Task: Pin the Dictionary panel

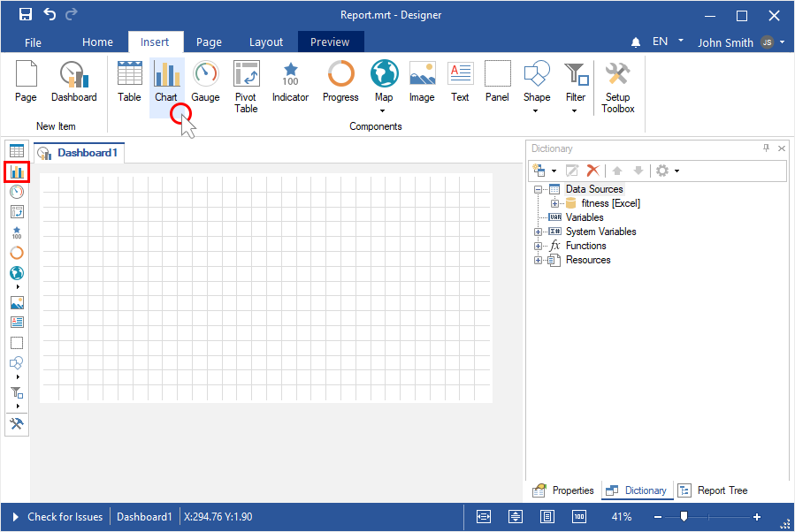Action: coord(766,148)
